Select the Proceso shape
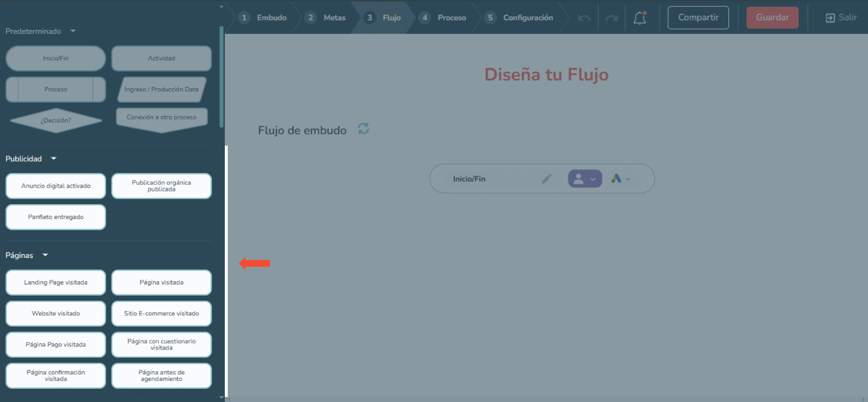868x402 pixels. (56, 90)
